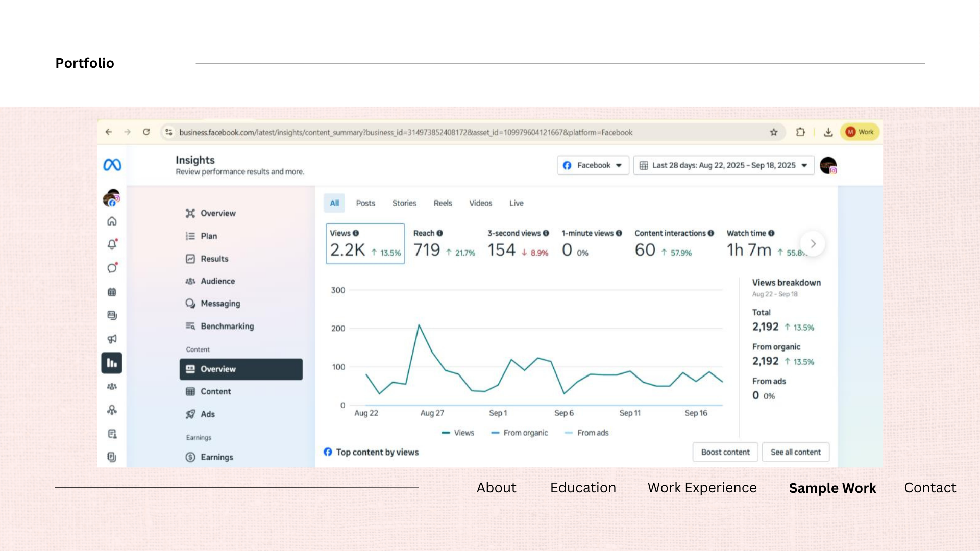The width and height of the screenshot is (980, 551).
Task: Switch to the Reels tab
Action: 443,203
